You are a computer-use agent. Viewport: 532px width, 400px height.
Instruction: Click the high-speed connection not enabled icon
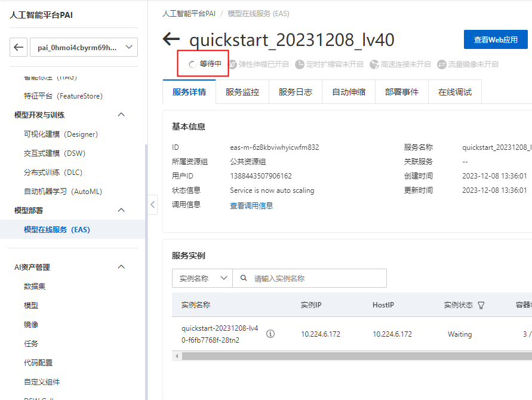pos(374,64)
